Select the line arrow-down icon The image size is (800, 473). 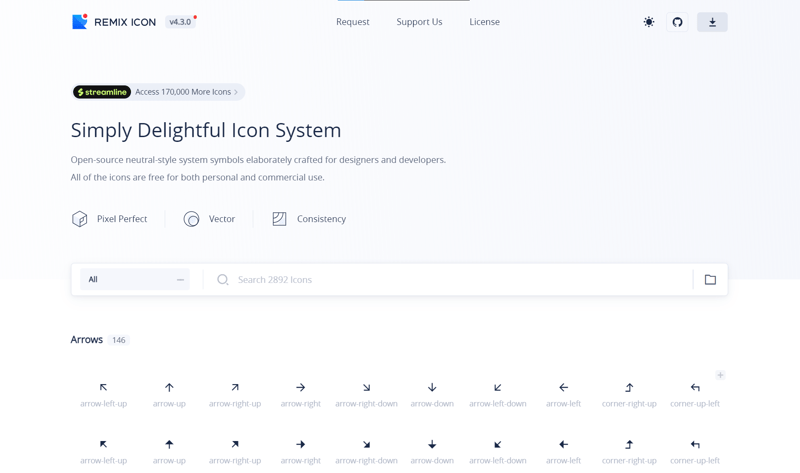(432, 388)
